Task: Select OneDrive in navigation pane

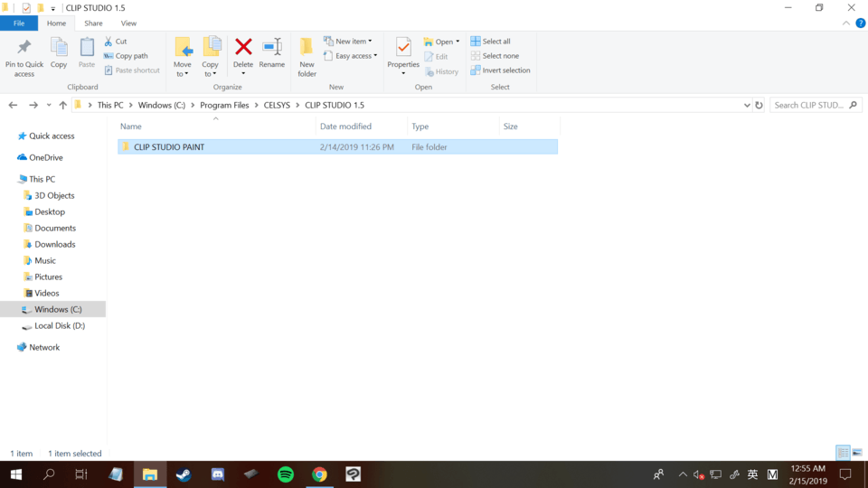Action: click(46, 157)
